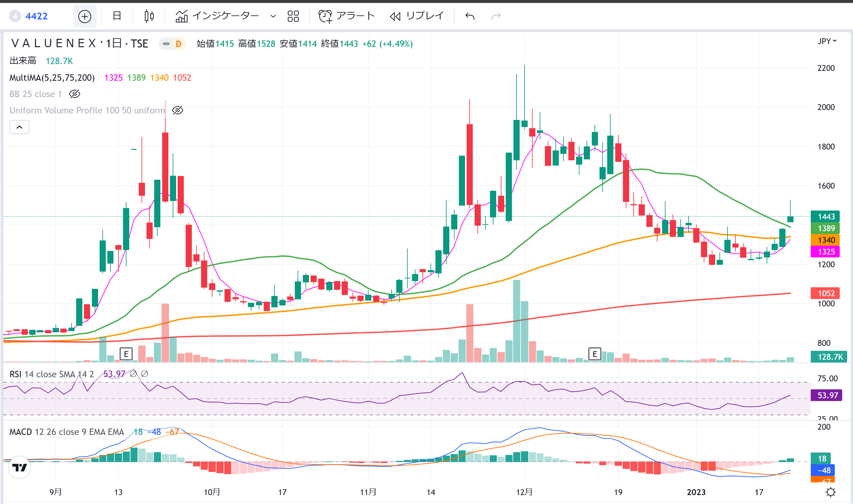853x504 pixels.
Task: Click the 128.7K volume axis label
Action: click(829, 357)
